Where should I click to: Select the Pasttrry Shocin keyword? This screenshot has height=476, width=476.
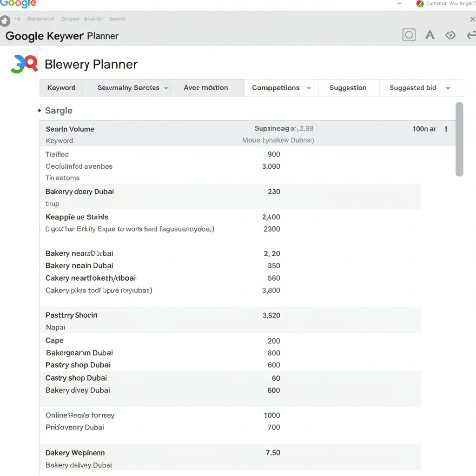[71, 316]
